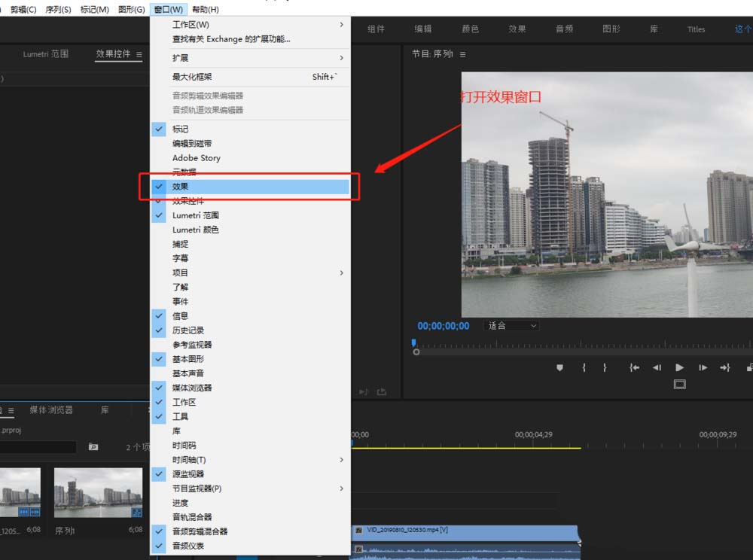Click the Mark Out bracket icon
The height and width of the screenshot is (560, 753).
[605, 367]
